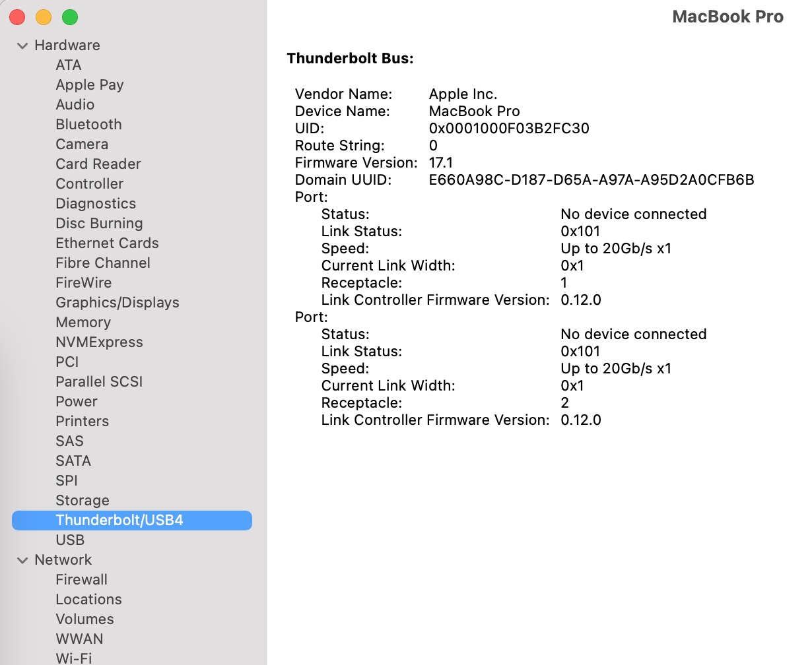Click the Thunderbolt Bus heading

[351, 59]
